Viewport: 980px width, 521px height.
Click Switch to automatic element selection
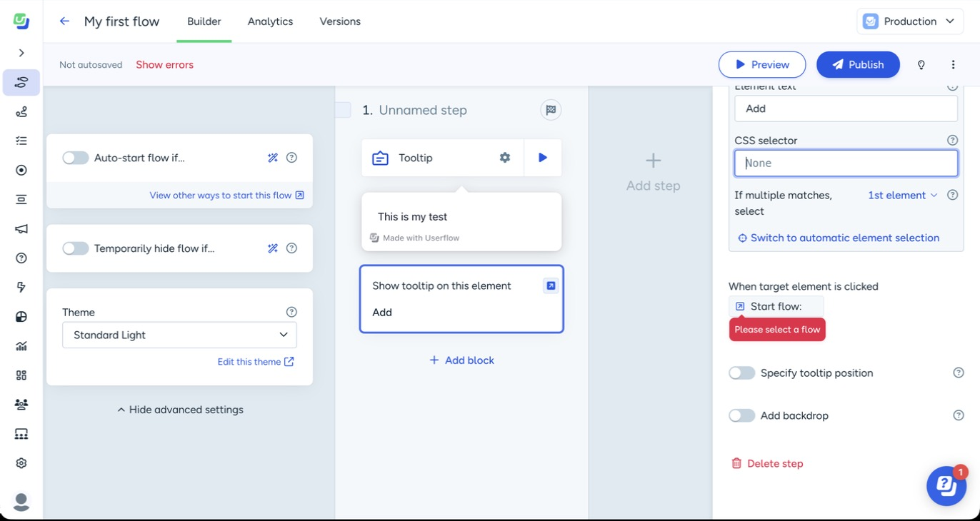(838, 238)
